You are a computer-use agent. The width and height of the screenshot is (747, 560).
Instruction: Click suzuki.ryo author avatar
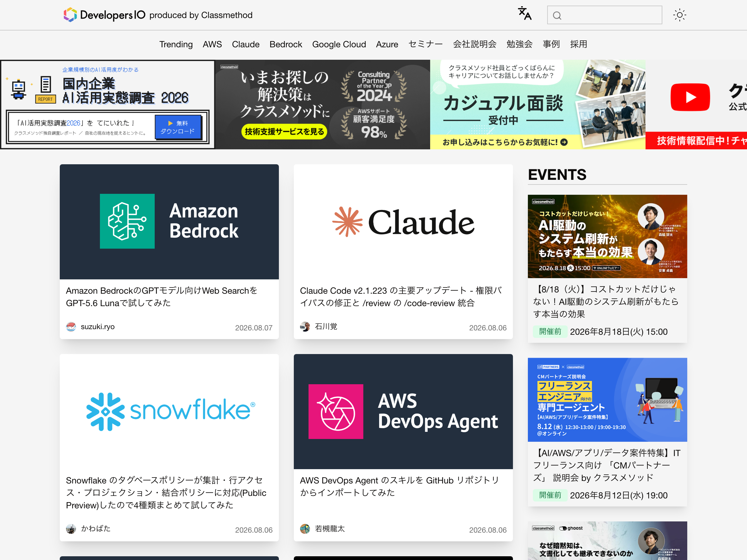(71, 327)
